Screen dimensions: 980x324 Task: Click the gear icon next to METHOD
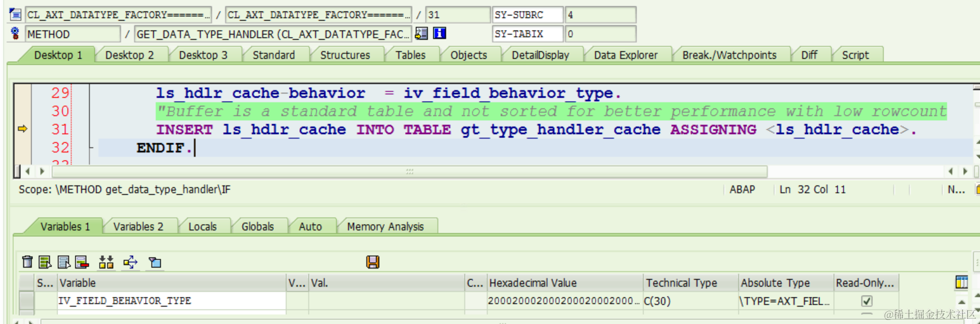click(15, 33)
